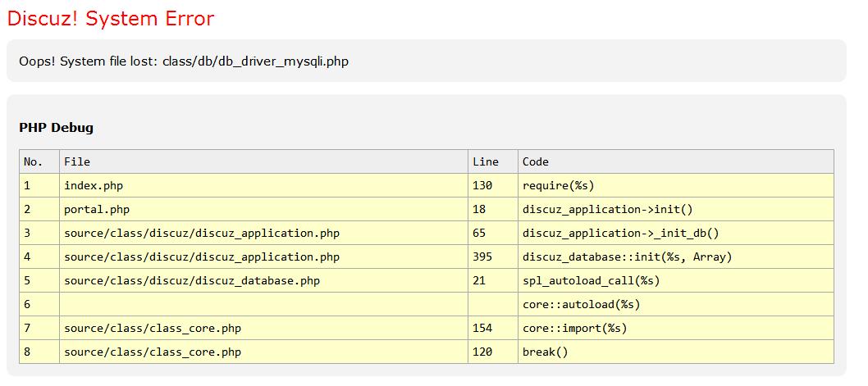Click the spl_autoload_call(%s) code cell
The height and width of the screenshot is (386, 868).
676,281
